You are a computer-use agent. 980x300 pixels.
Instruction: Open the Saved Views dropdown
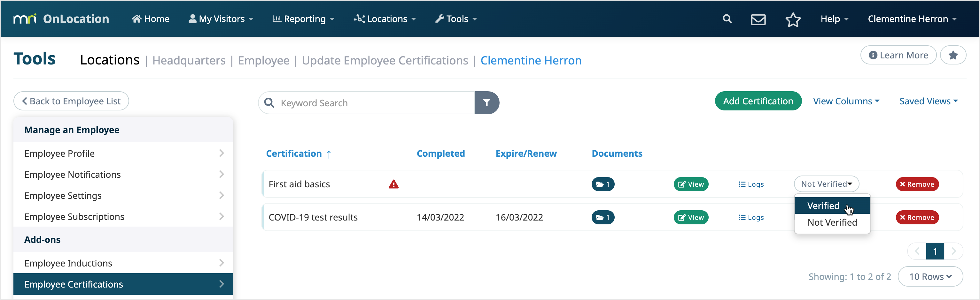click(x=928, y=101)
